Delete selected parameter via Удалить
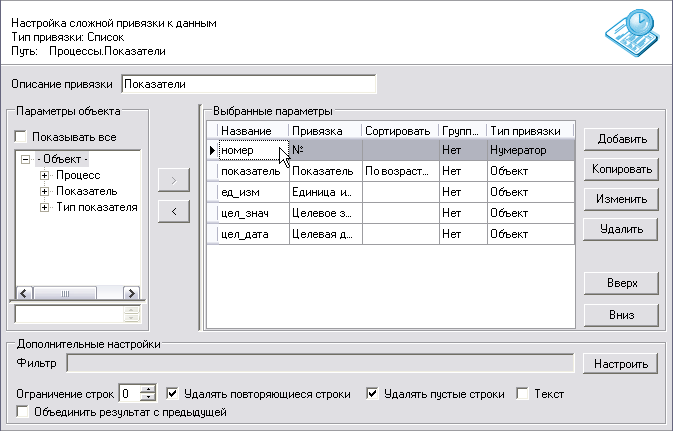This screenshot has width=673, height=431. point(621,229)
